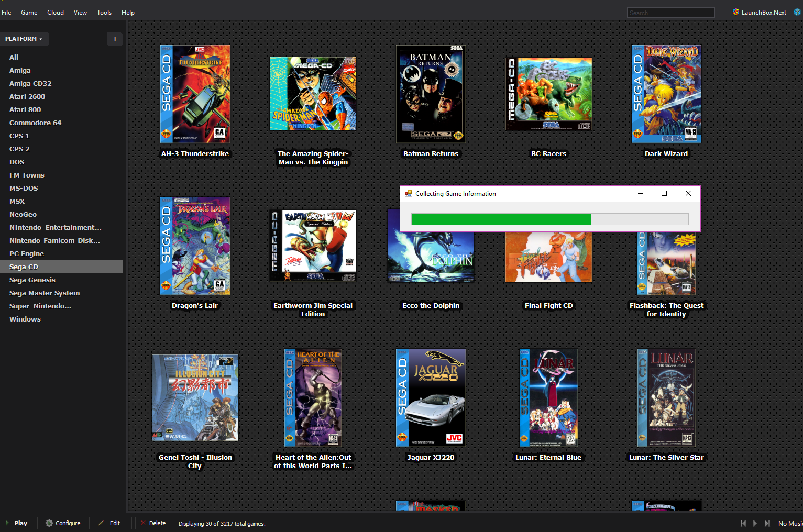Image resolution: width=803 pixels, height=532 pixels.
Task: Select Final Fight CD cover
Action: point(548,257)
